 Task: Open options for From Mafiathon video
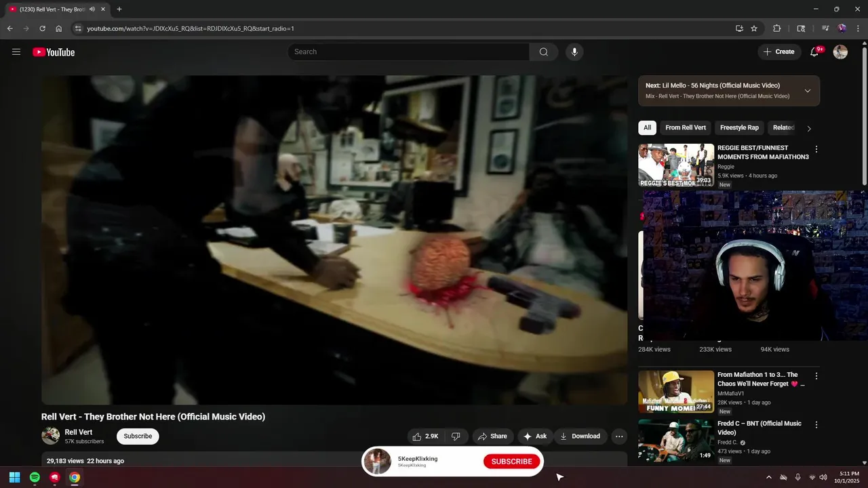point(816,376)
